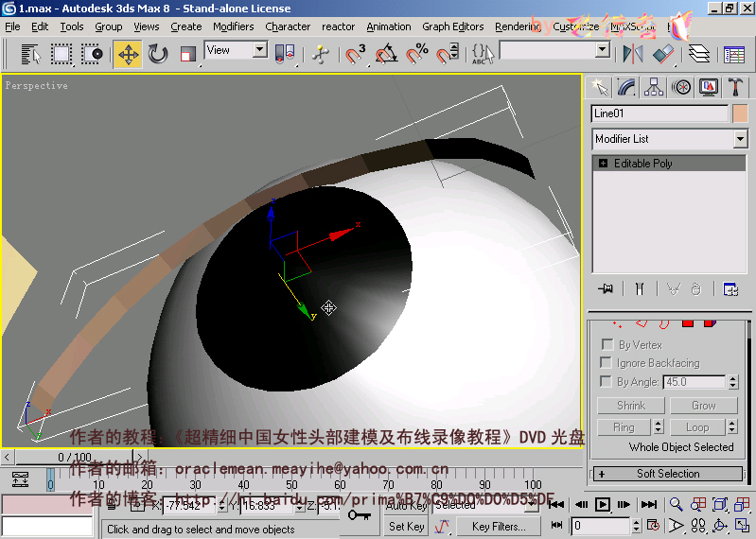Toggle Window/Crossing selection mode

pyautogui.click(x=92, y=54)
